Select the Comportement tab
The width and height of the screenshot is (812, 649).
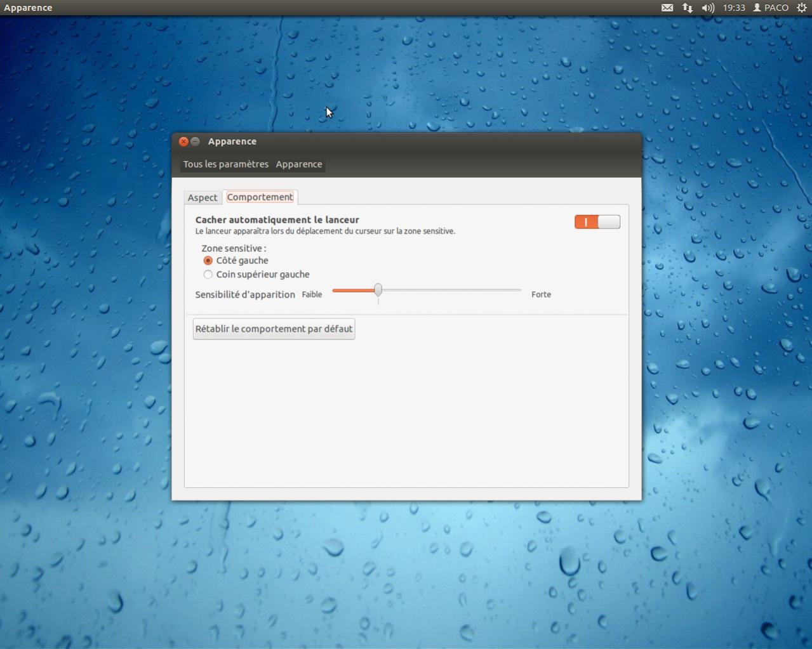point(260,197)
